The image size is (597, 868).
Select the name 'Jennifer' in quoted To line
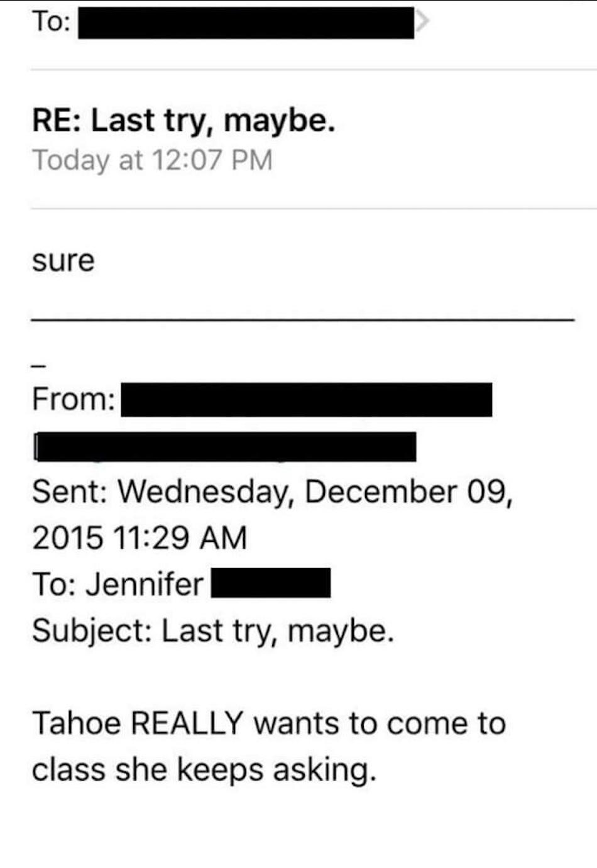[145, 584]
